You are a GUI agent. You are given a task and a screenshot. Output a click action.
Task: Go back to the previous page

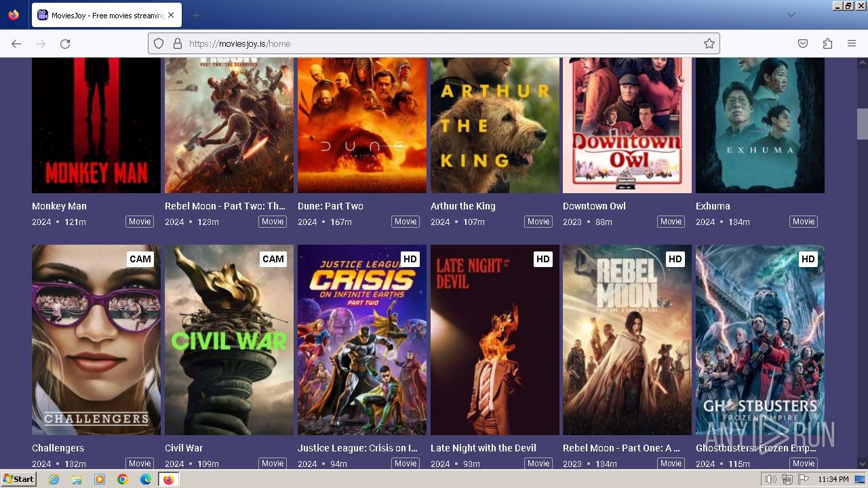tap(16, 43)
